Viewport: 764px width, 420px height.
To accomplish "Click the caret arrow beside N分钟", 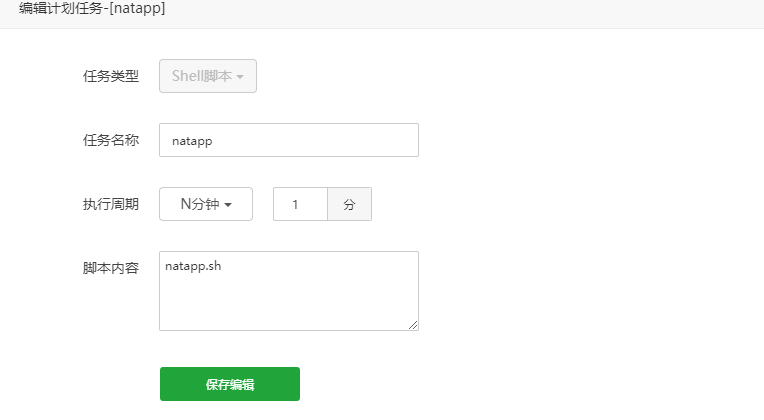I will (229, 205).
